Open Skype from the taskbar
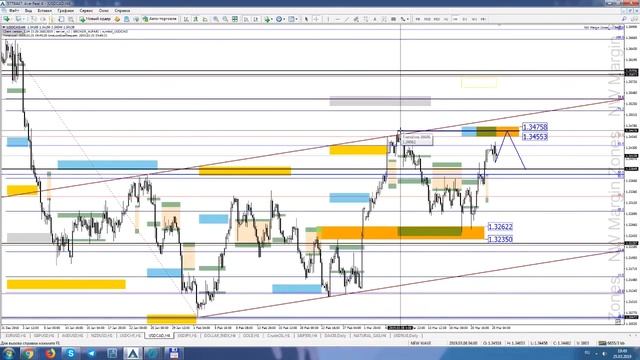 point(71,353)
